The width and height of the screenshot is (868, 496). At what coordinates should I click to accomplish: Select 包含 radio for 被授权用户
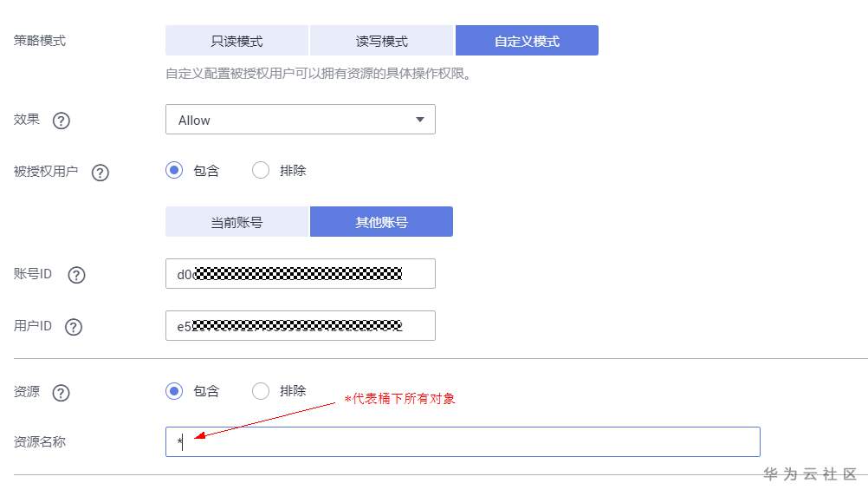(x=174, y=170)
